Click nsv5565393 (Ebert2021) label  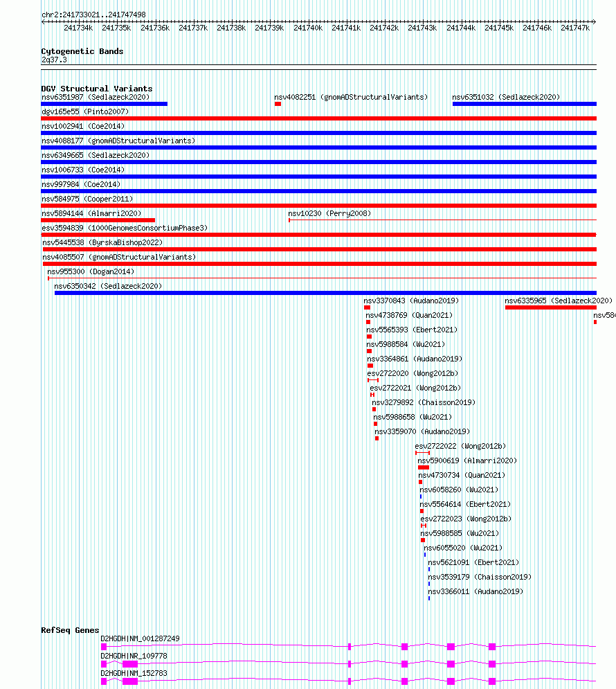[x=412, y=330]
